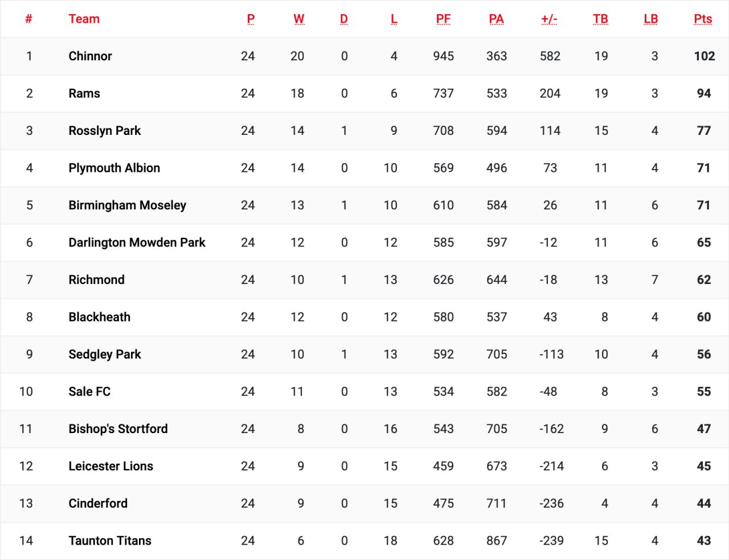
Task: Sort the table by the W column
Action: point(298,19)
